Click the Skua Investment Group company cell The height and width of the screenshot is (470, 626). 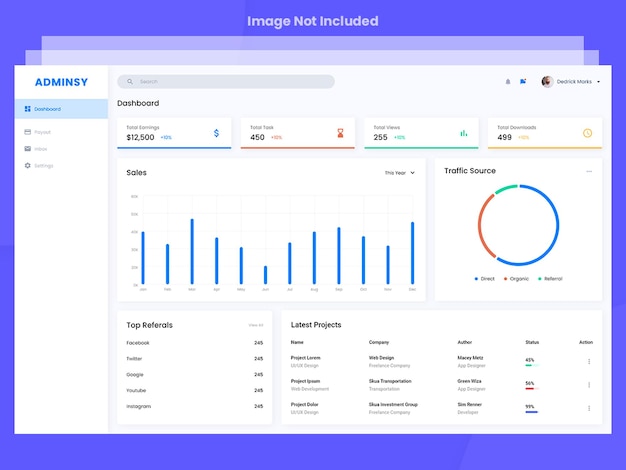click(x=393, y=405)
